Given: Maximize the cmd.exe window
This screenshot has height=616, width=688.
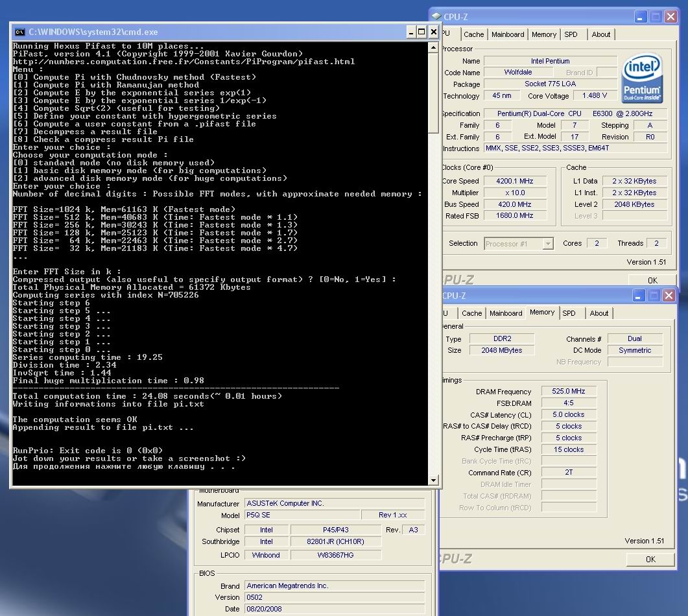Looking at the screenshot, I should pyautogui.click(x=421, y=32).
